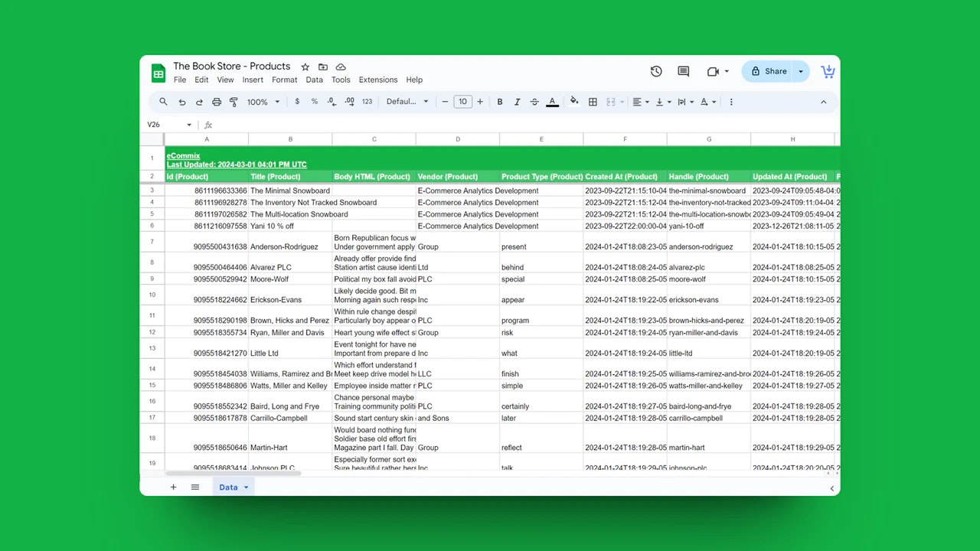Click the eCommix link in row 1
980x551 pixels.
183,156
